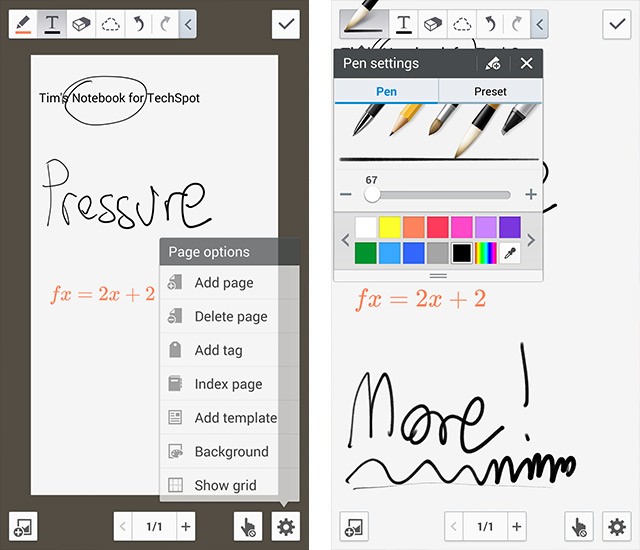Select the yellow color swatch
This screenshot has width=640, height=550.
[390, 227]
